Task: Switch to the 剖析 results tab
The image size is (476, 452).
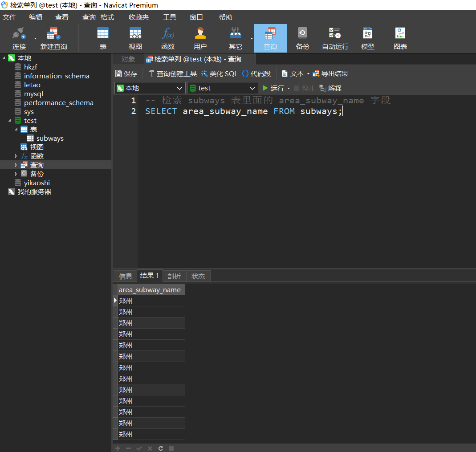Action: [174, 276]
